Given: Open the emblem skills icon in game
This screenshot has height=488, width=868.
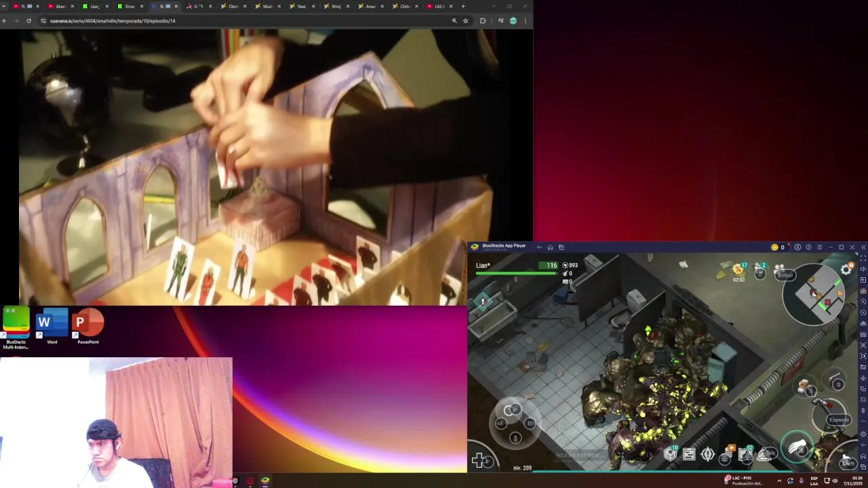Looking at the screenshot, I should coord(708,455).
